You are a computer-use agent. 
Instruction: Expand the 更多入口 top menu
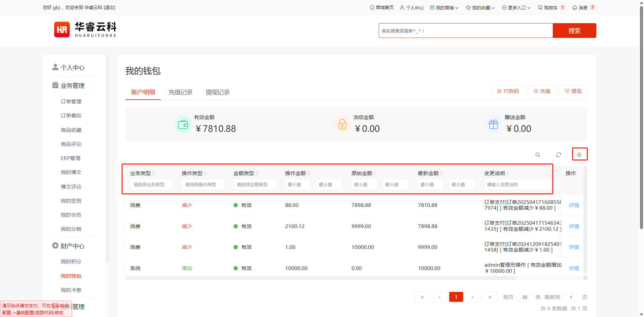[x=516, y=7]
